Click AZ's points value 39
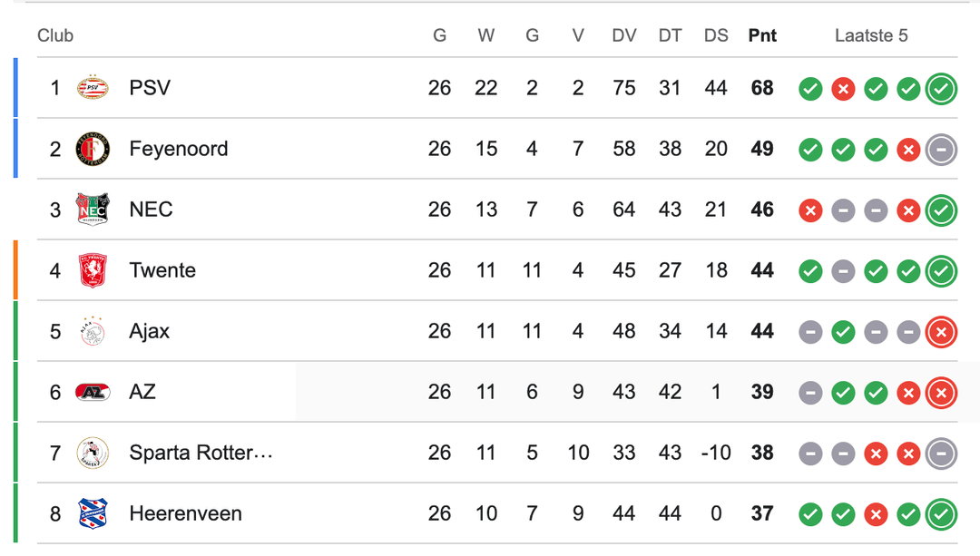The image size is (980, 556). (762, 392)
